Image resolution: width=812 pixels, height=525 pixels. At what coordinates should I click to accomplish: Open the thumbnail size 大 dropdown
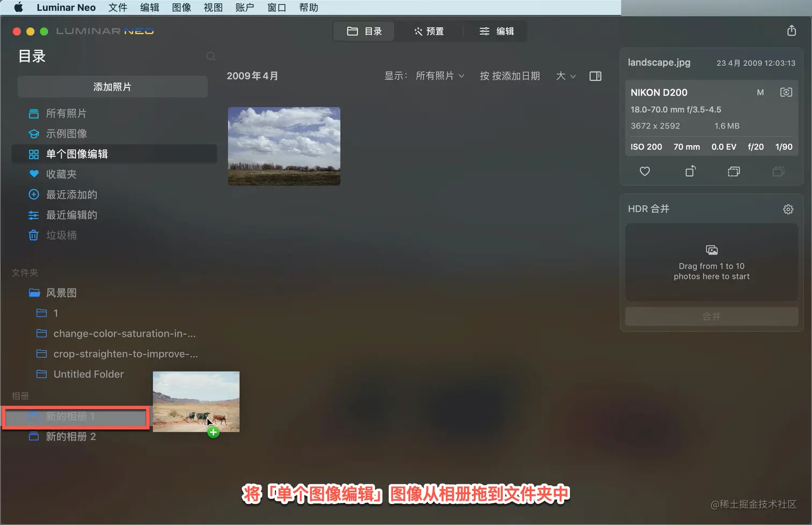[565, 76]
